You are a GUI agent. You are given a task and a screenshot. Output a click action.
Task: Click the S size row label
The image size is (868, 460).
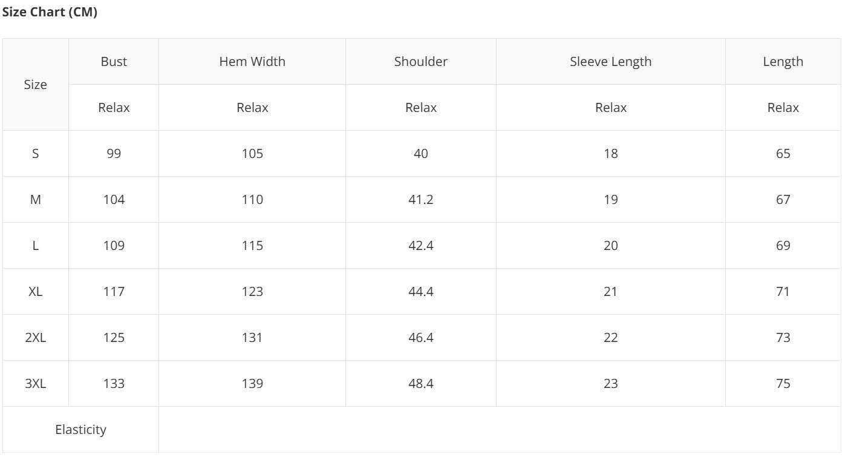pos(36,154)
